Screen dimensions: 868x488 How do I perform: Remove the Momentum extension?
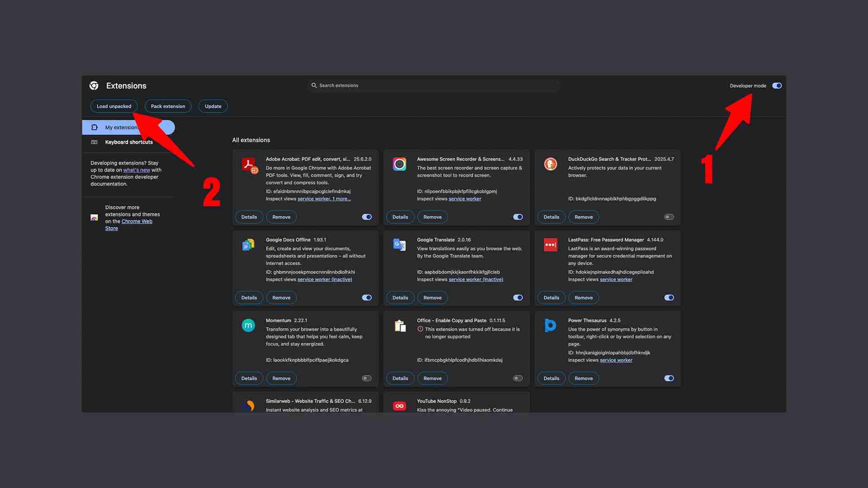(282, 378)
